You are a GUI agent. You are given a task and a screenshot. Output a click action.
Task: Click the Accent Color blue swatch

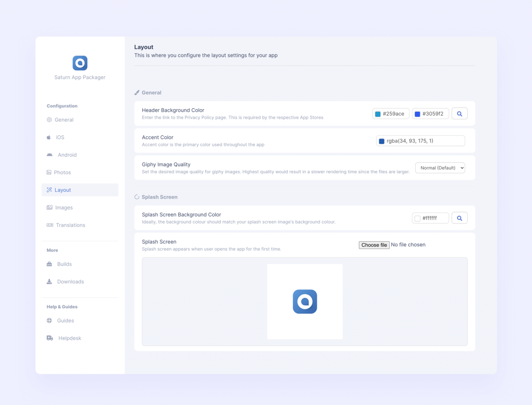click(x=382, y=141)
